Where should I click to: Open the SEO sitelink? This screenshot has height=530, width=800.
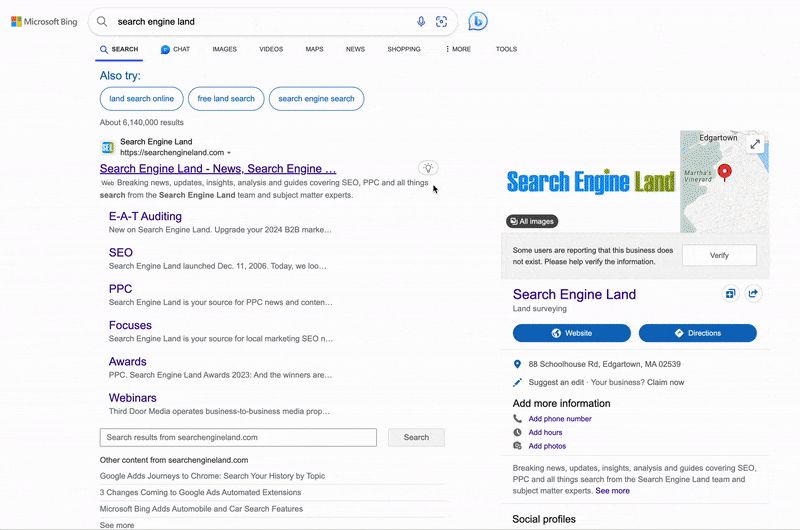[120, 253]
